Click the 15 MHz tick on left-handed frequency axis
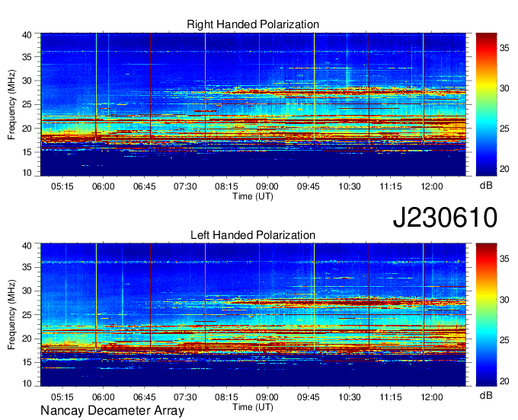This screenshot has height=420, width=518. (27, 362)
